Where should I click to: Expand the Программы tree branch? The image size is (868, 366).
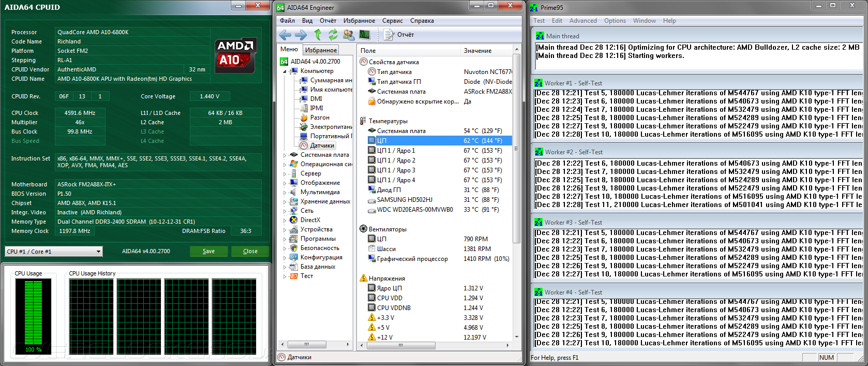tap(285, 239)
